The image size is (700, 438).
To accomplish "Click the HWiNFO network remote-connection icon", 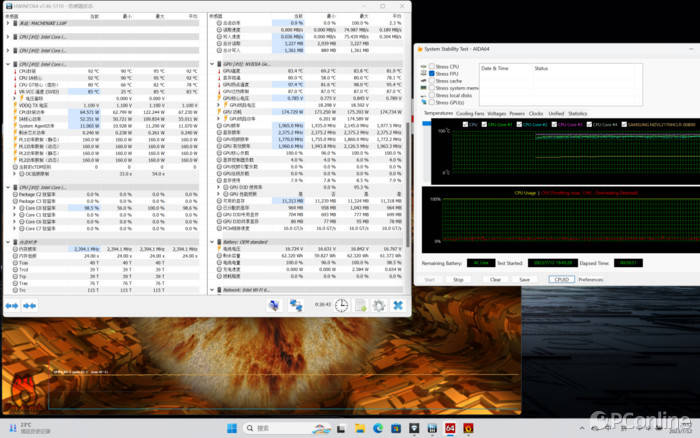I will coord(297,305).
